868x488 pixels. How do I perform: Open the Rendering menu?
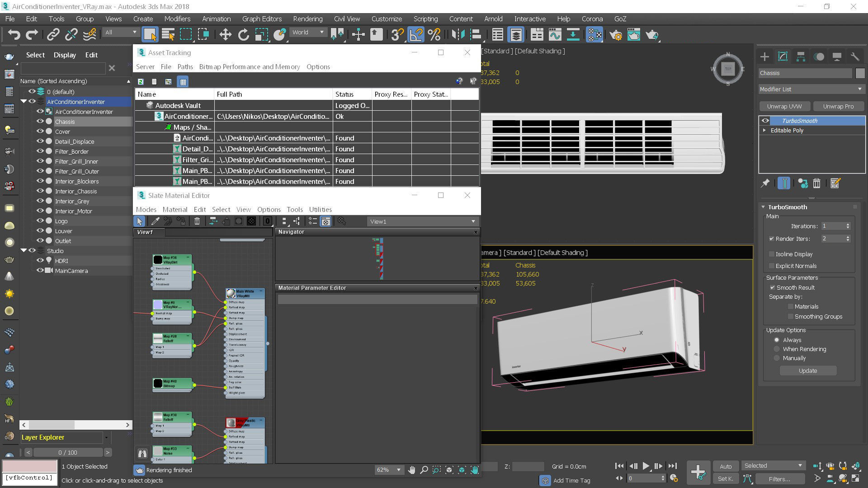307,19
